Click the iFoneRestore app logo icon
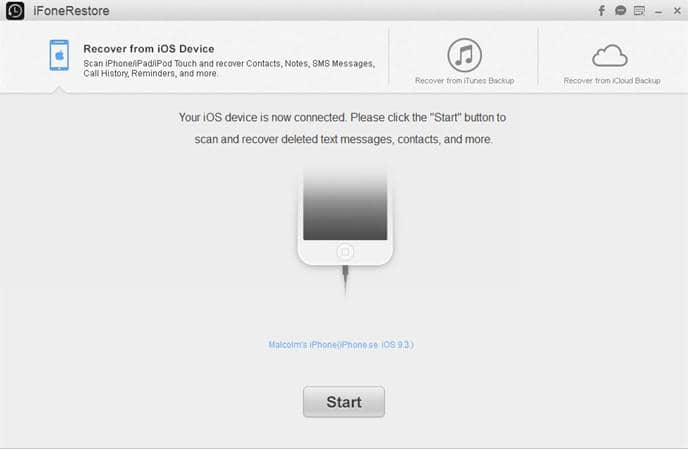The width and height of the screenshot is (689, 450). click(x=15, y=11)
